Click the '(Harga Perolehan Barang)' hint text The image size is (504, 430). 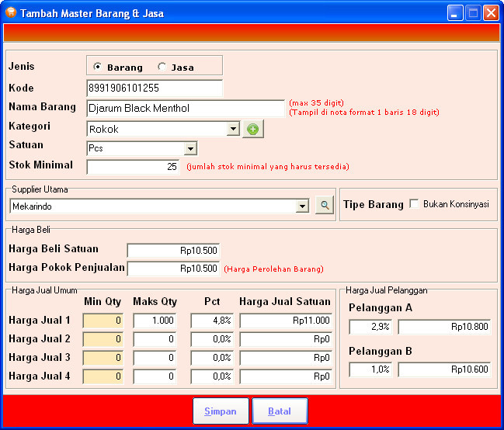coord(273,269)
